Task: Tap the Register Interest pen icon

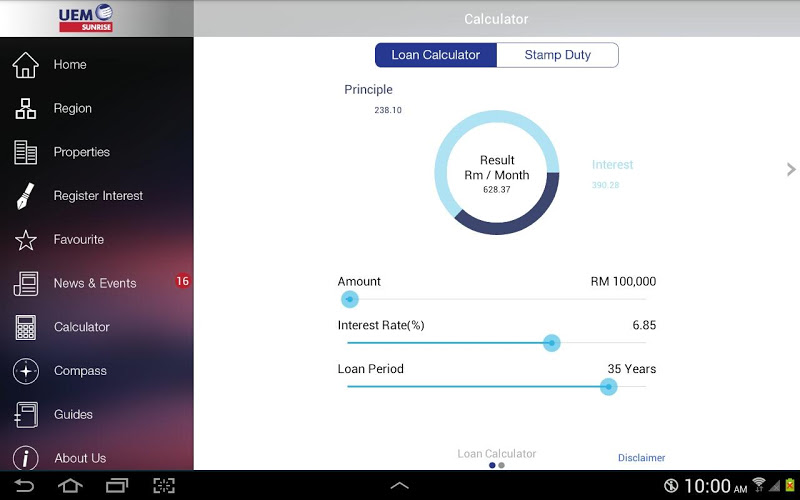Action: pos(26,196)
